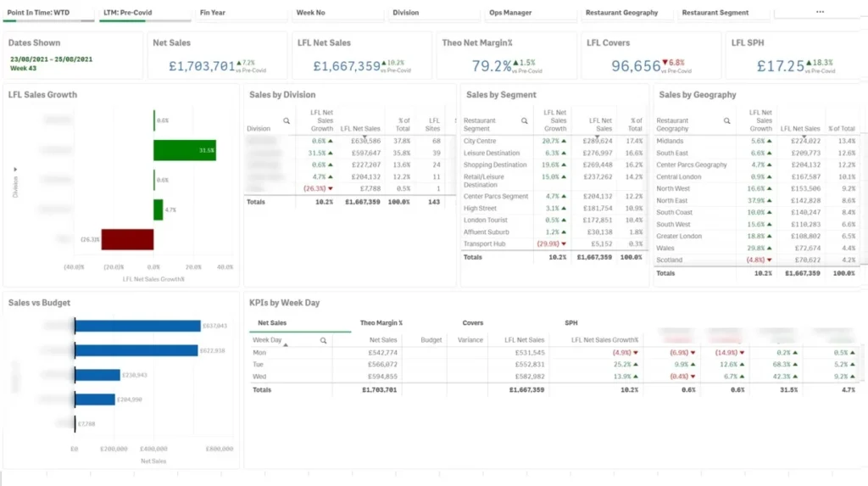Select the Affluent Suburb segment row
Screen dimensions: 868x486
coord(553,232)
